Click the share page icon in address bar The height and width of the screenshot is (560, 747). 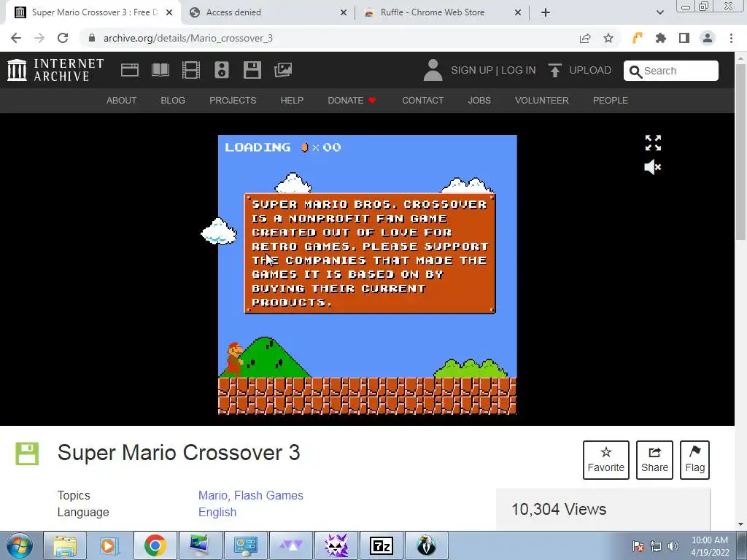click(x=585, y=38)
